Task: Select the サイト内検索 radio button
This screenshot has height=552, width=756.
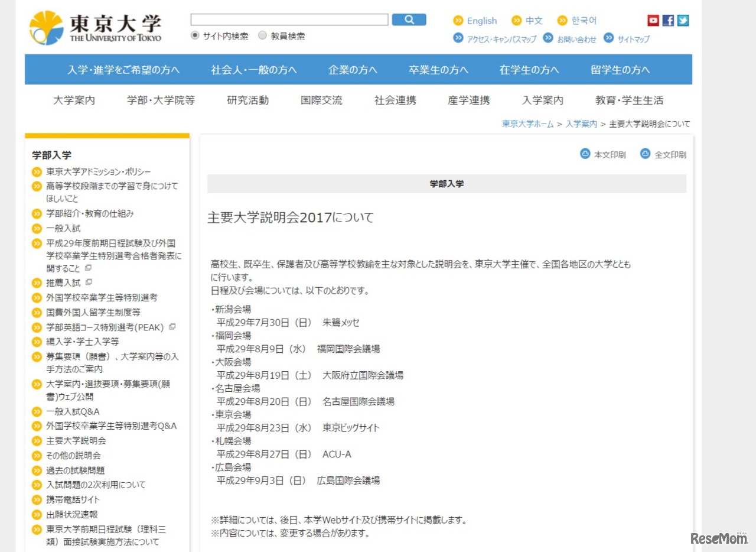Action: (195, 36)
